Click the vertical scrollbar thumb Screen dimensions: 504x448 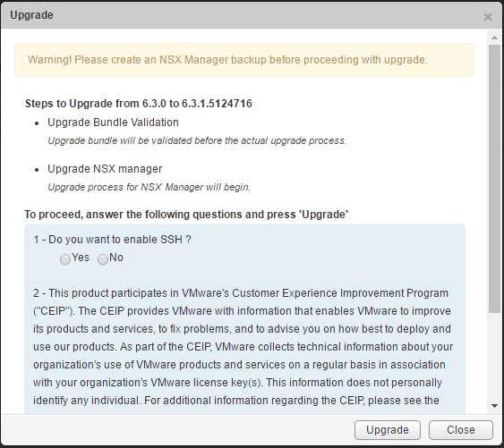click(x=494, y=179)
